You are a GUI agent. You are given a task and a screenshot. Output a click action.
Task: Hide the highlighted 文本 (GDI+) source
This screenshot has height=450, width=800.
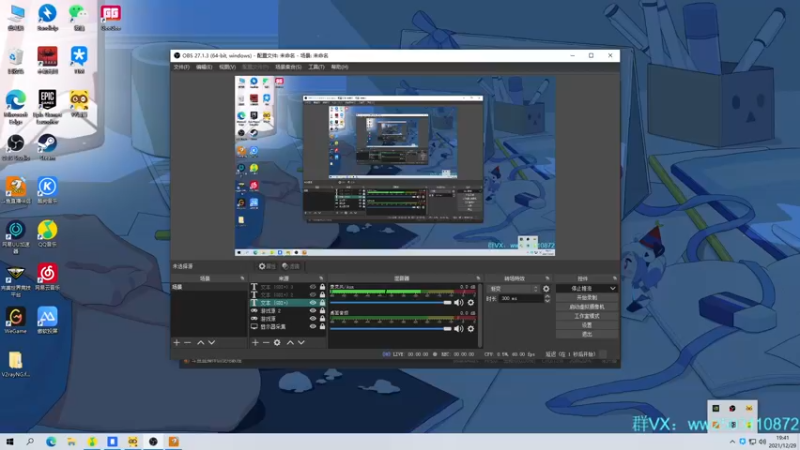(313, 303)
